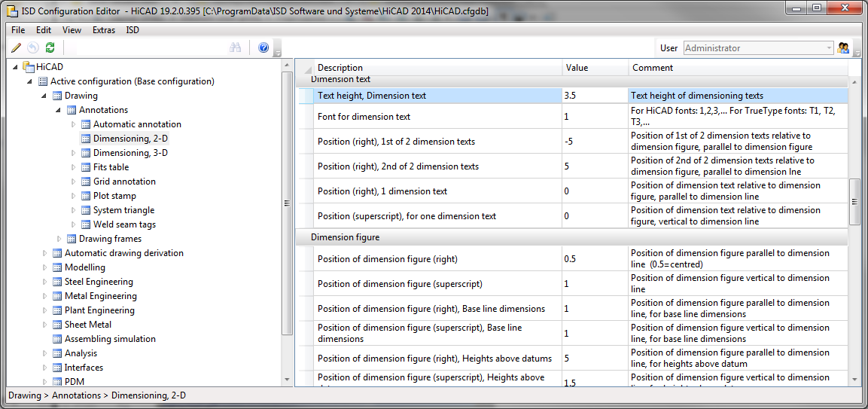The height and width of the screenshot is (409, 868).
Task: Click the green refresh icon
Action: [x=50, y=47]
